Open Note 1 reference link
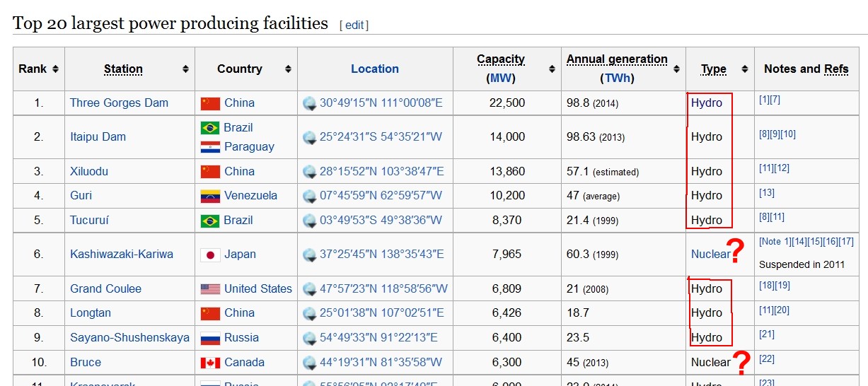 pos(775,241)
